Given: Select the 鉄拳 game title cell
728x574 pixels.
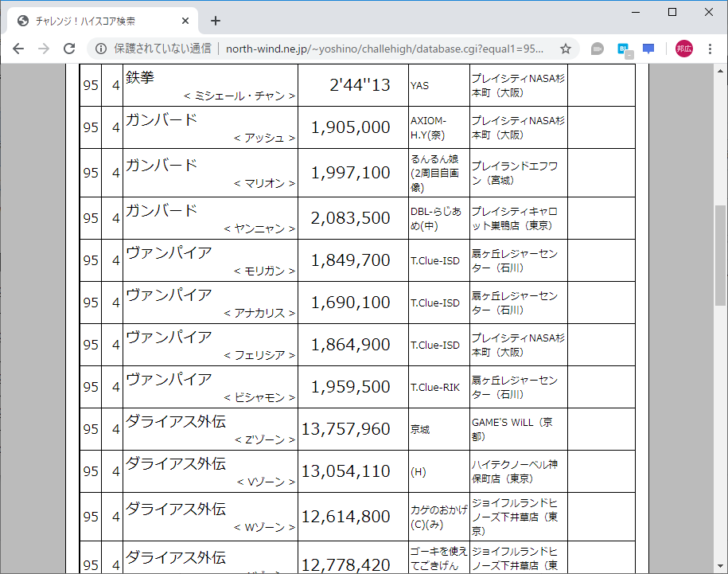Looking at the screenshot, I should 210,85.
